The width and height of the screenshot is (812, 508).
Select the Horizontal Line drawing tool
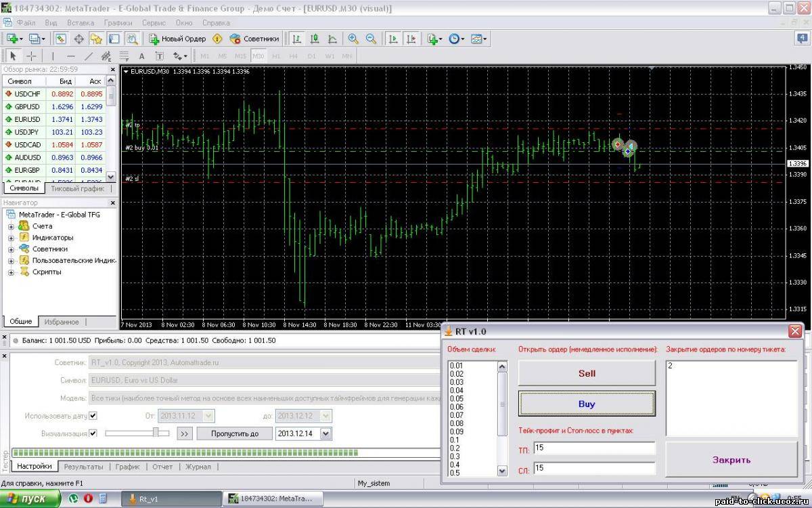(70, 56)
